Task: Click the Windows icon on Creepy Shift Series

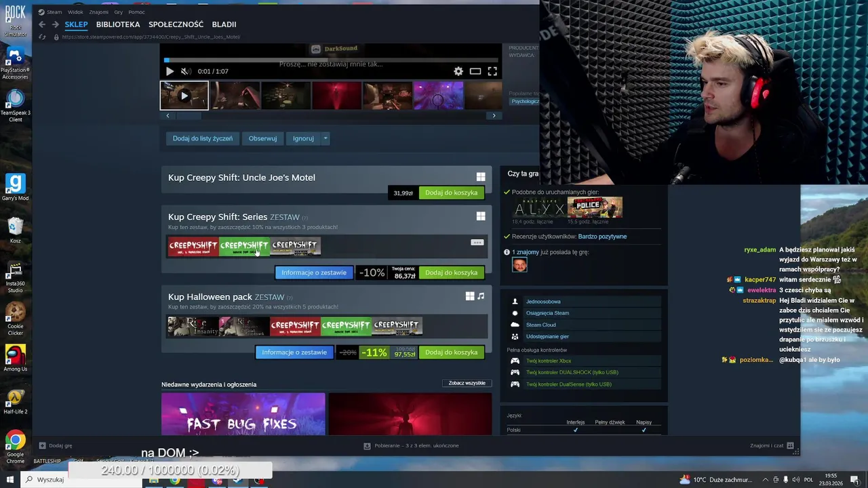Action: (x=481, y=216)
